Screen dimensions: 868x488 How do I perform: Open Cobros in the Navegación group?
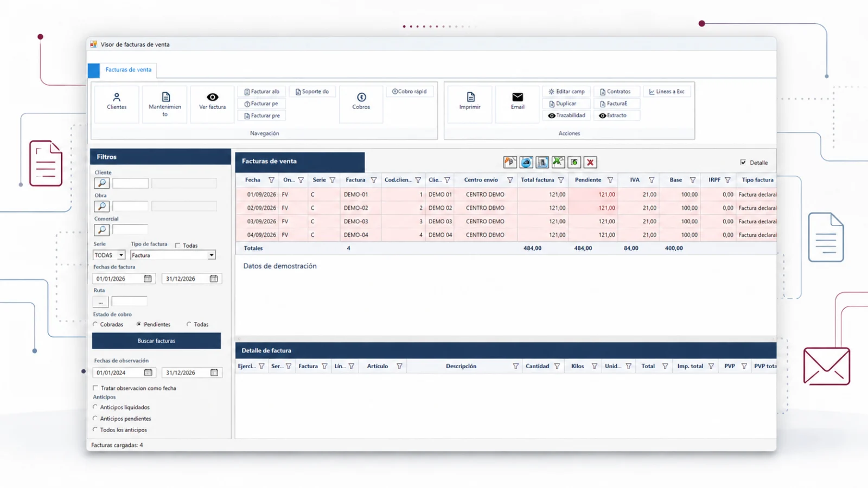361,104
